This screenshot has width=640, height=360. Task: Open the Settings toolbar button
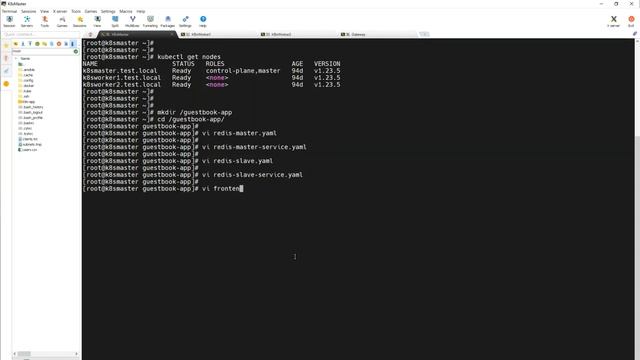[x=185, y=21]
